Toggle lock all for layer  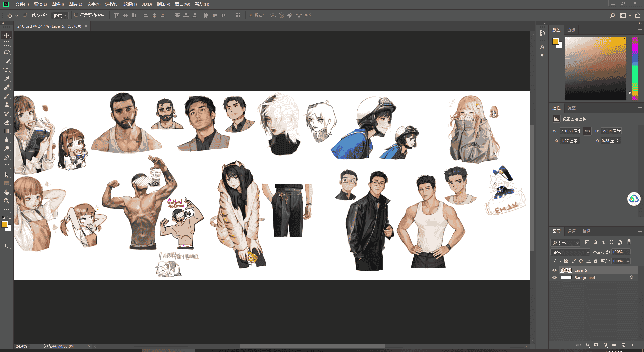596,261
